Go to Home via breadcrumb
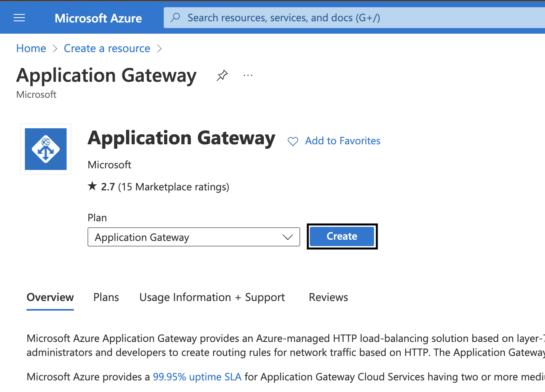This screenshot has width=545, height=392. click(x=31, y=48)
